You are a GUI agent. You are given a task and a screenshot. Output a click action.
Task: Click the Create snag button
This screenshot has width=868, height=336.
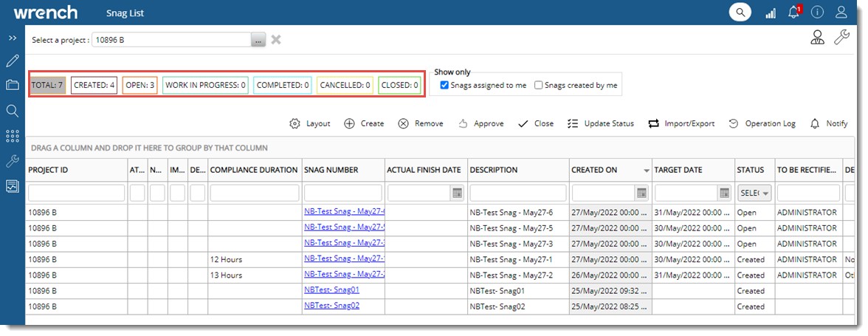[364, 124]
